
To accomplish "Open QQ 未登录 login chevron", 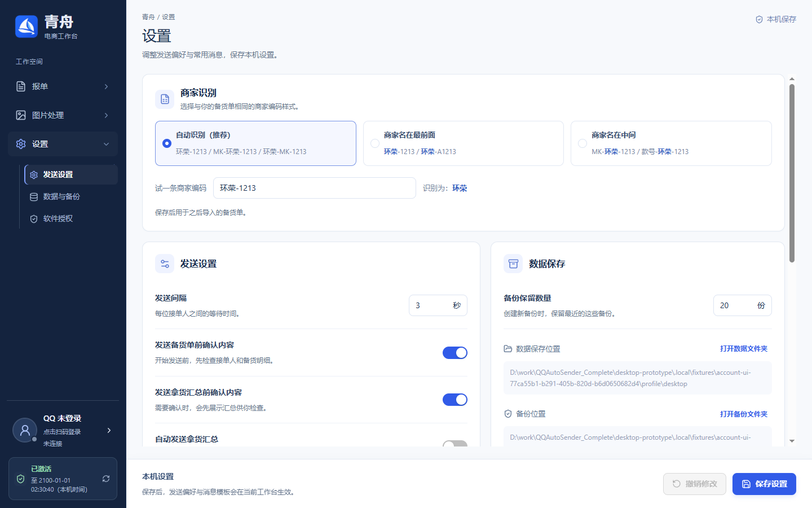I will [109, 430].
